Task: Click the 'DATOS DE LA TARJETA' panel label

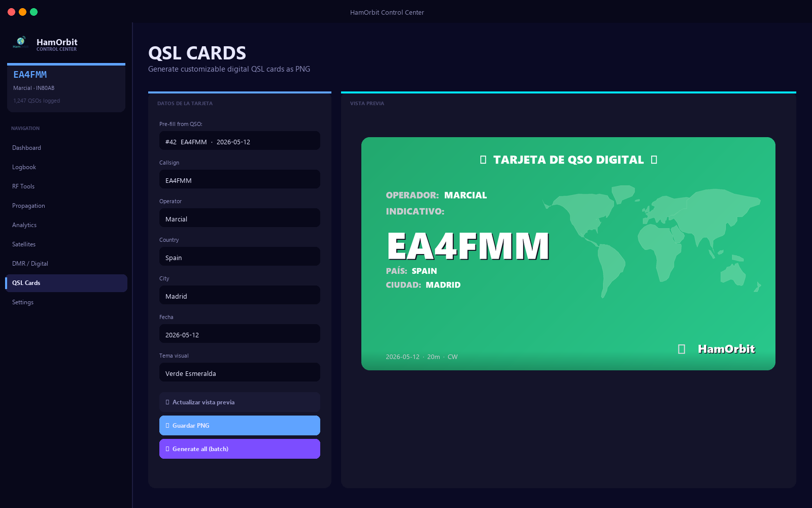Action: point(185,104)
